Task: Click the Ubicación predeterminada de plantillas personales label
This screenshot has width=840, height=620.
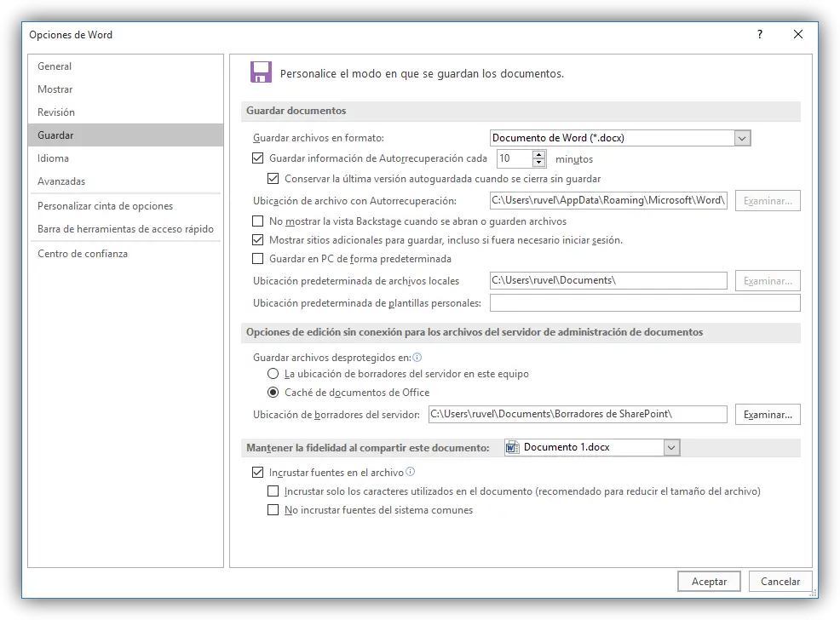Action: (367, 303)
